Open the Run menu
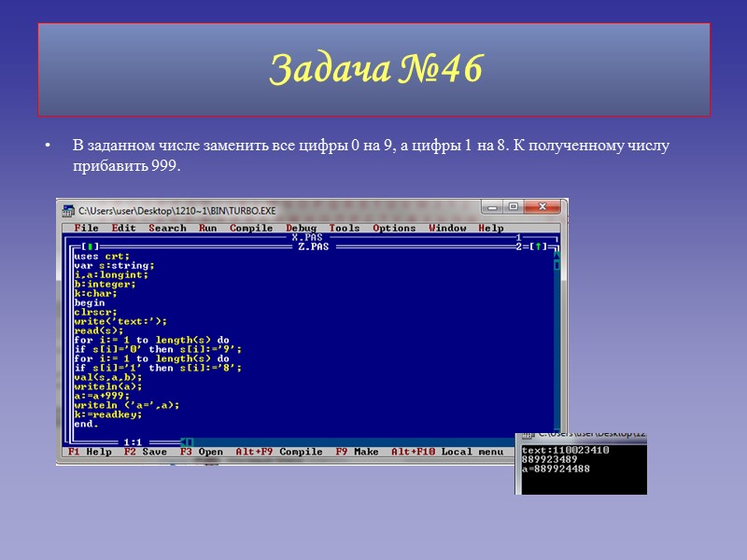The height and width of the screenshot is (560, 747). 207,228
